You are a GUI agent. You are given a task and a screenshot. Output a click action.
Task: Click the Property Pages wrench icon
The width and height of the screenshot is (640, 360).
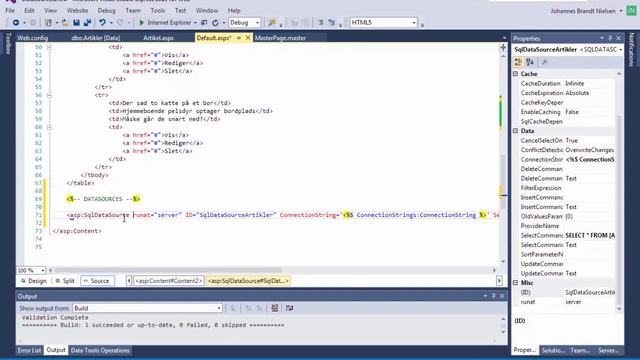coord(544,62)
